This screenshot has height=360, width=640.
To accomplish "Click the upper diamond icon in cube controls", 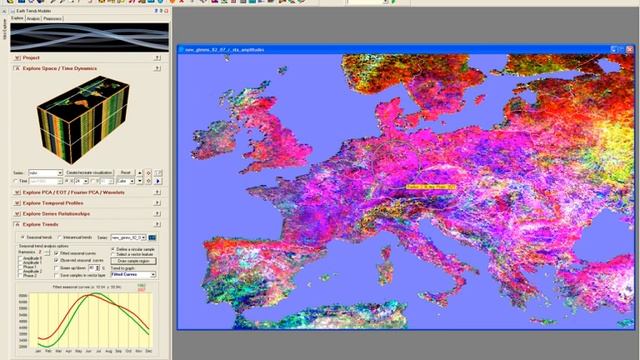I will 149,173.
